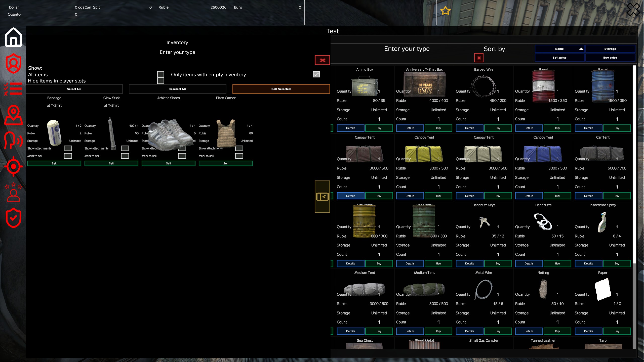Buy the Barbed Wire
This screenshot has height=362, width=644.
pyautogui.click(x=498, y=128)
